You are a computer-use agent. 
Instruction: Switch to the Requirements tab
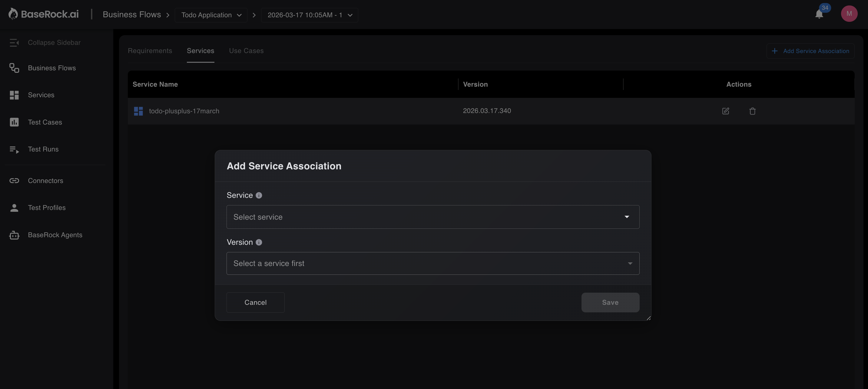[150, 51]
